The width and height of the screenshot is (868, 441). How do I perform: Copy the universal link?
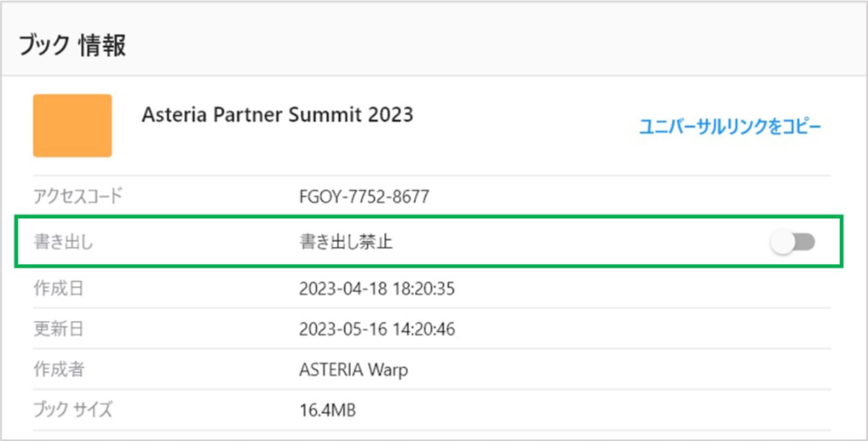point(730,126)
